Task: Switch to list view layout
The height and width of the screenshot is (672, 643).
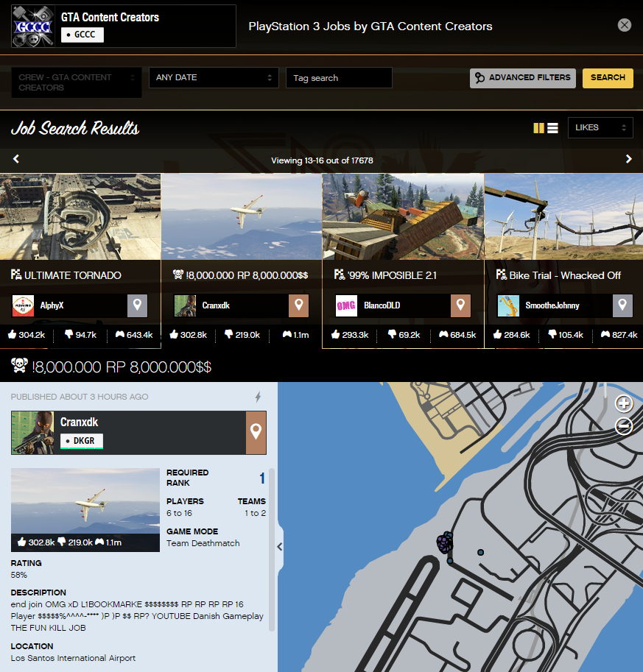Action: coord(552,128)
